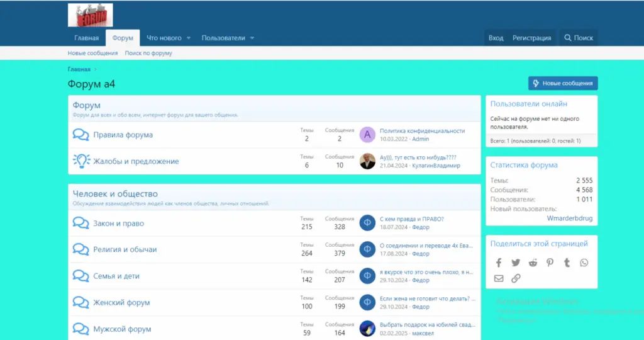This screenshot has width=644, height=340.
Task: Click the Twitter share icon
Action: coord(516,263)
